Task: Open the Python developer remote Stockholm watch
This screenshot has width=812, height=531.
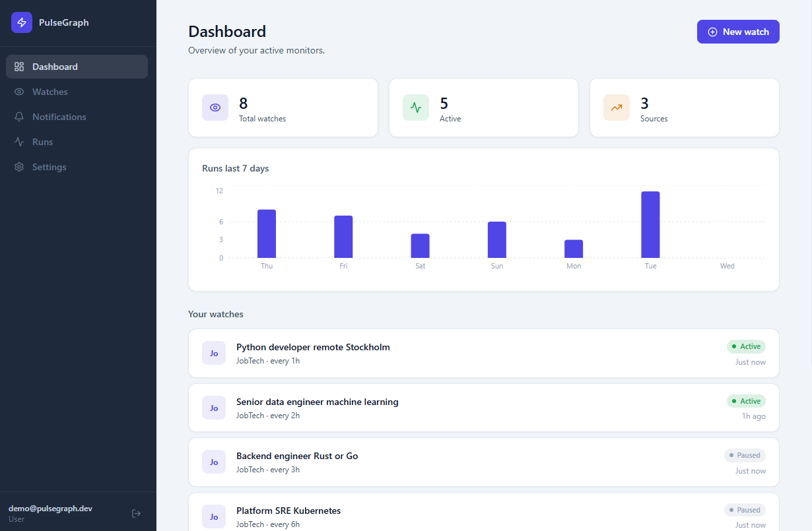Action: coord(484,353)
